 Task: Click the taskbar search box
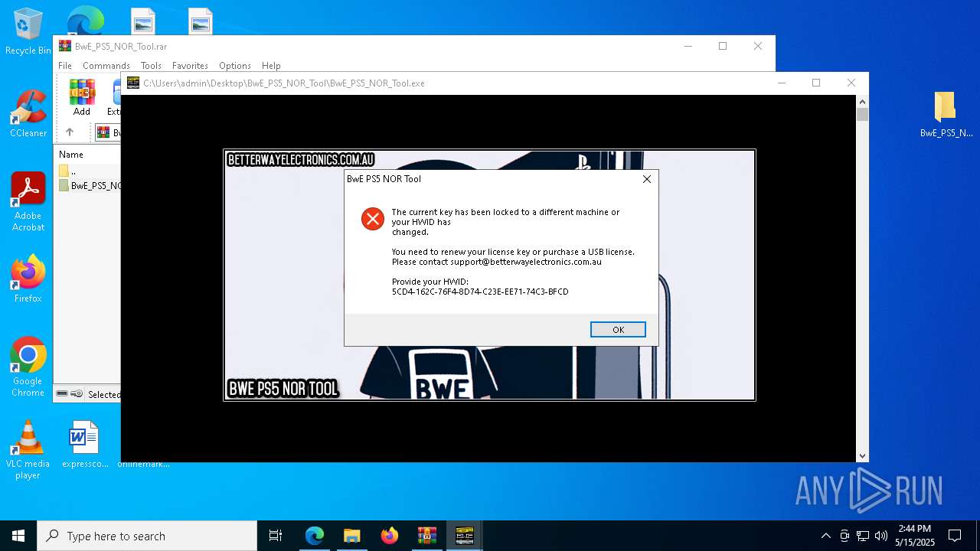tap(147, 536)
